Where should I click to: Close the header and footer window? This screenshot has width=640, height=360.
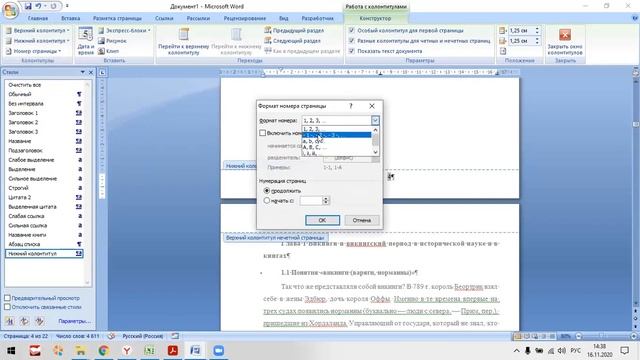pos(565,41)
